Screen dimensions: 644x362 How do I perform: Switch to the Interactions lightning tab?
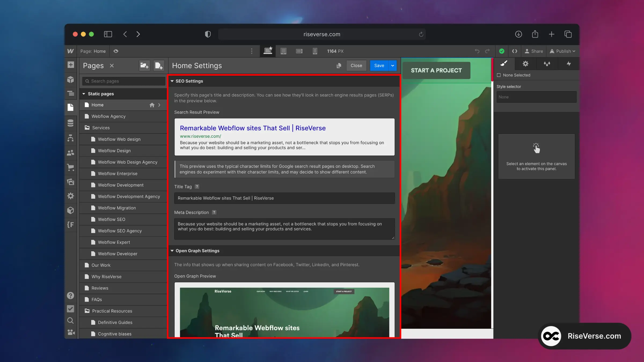[x=569, y=64]
